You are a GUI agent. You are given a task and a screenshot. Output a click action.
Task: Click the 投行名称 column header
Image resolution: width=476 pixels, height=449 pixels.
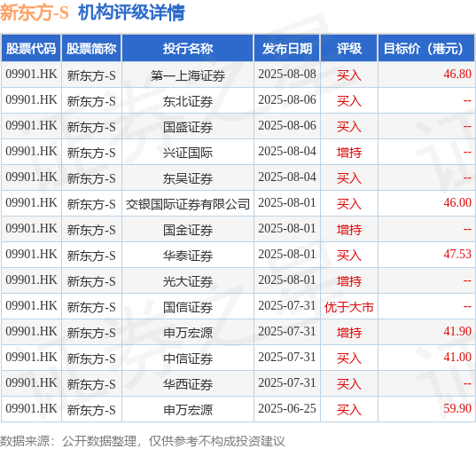tap(188, 48)
